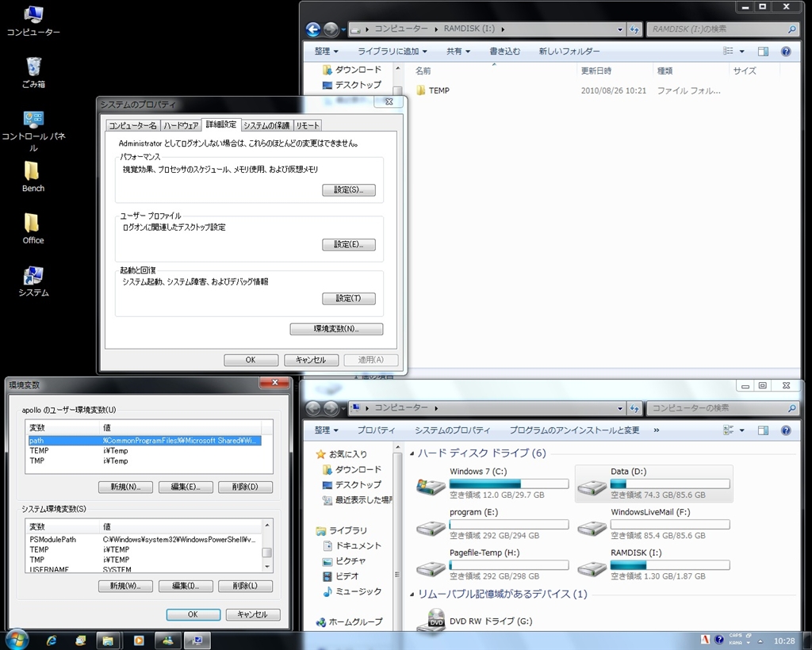
Task: Select WindowsLiveMail (F:) drive
Action: point(653,524)
